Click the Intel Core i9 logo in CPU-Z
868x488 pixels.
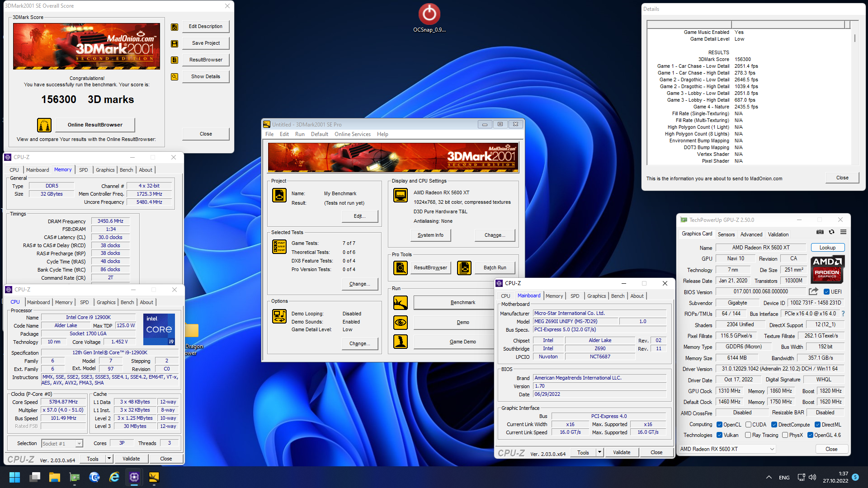(159, 329)
